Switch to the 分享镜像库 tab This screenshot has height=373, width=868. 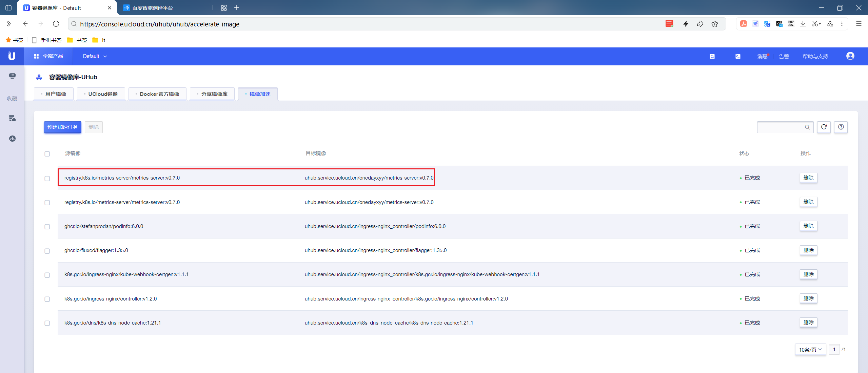coord(212,94)
